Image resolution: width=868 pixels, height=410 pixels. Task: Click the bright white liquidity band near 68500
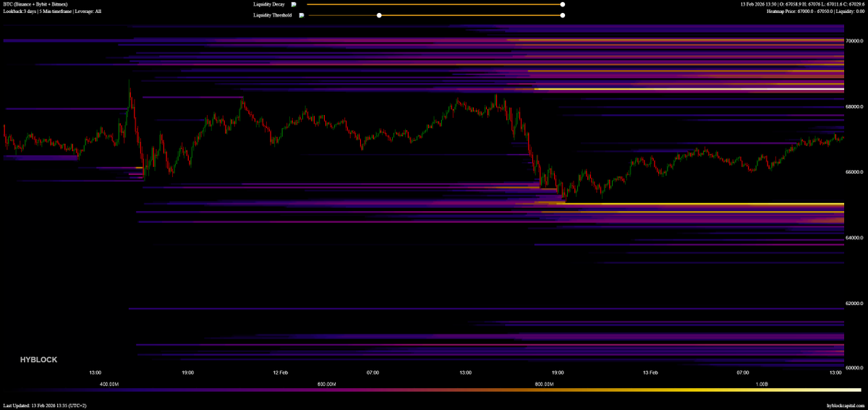point(689,89)
